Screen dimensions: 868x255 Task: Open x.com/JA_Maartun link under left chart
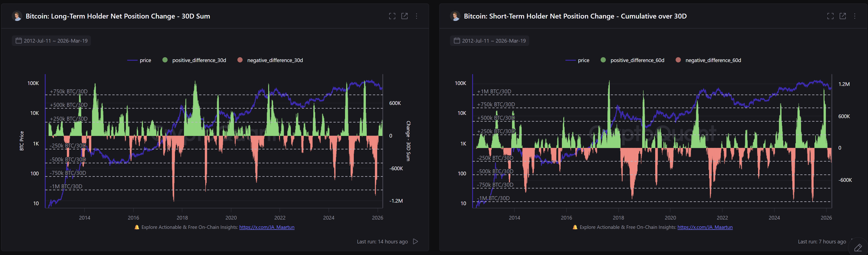tap(267, 227)
